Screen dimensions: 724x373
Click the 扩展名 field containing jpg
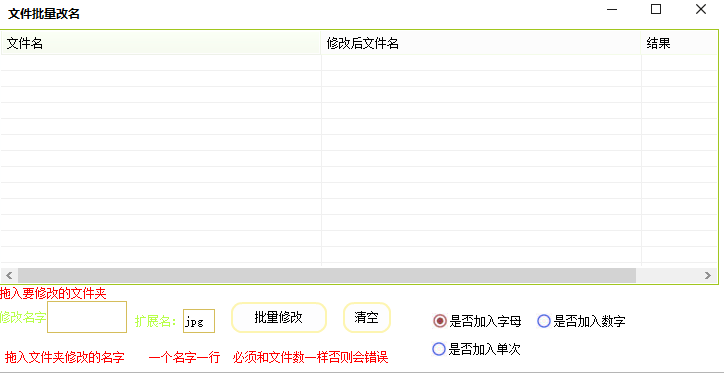pyautogui.click(x=199, y=321)
